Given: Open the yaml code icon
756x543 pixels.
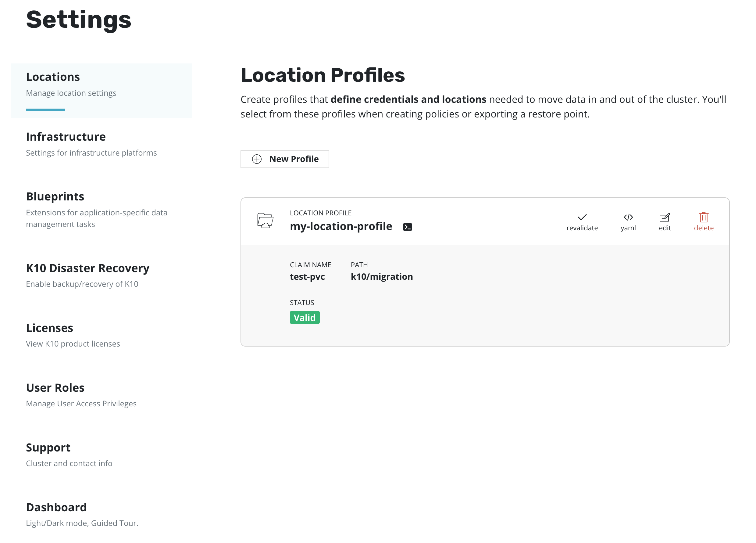Looking at the screenshot, I should [x=628, y=218].
